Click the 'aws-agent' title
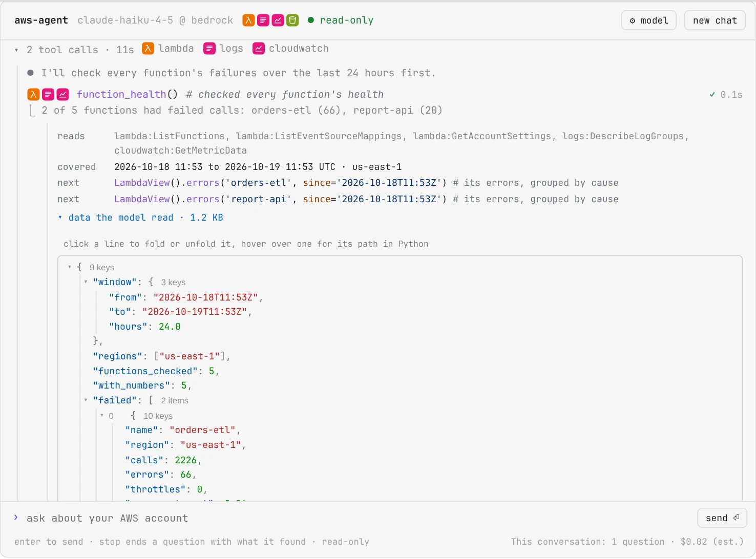Image resolution: width=756 pixels, height=559 pixels. coord(41,20)
